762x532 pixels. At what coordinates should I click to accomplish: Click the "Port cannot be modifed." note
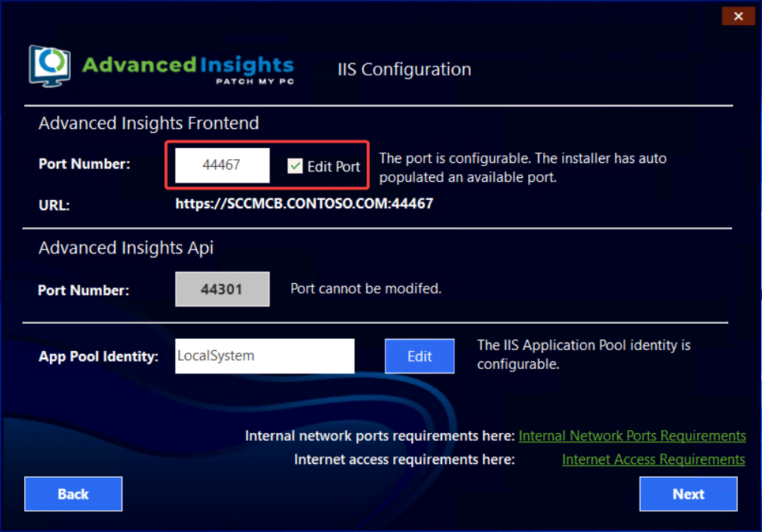pos(366,289)
